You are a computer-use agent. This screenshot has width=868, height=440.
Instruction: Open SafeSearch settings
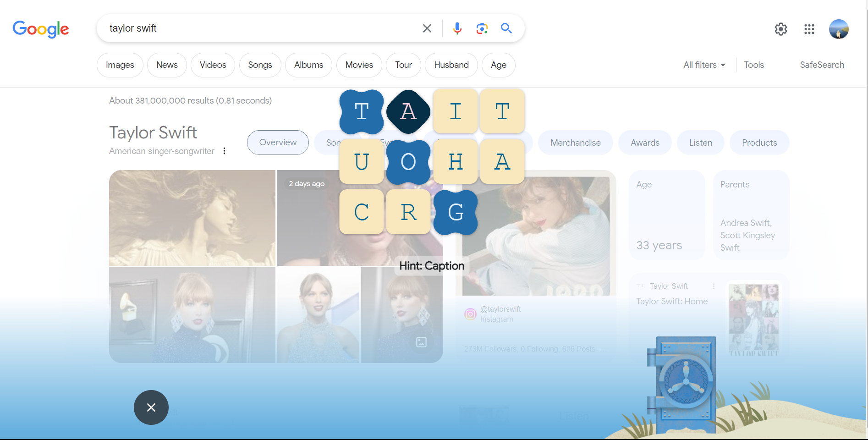822,65
